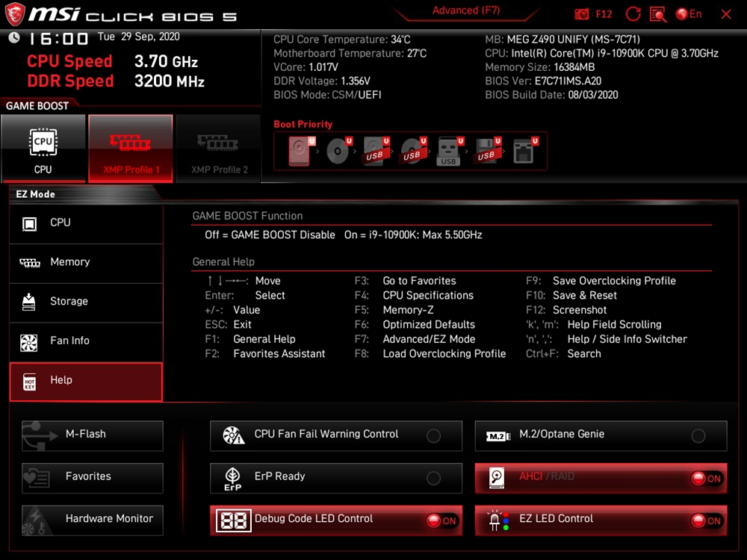
Task: Open the Fan Info section
Action: (x=86, y=341)
